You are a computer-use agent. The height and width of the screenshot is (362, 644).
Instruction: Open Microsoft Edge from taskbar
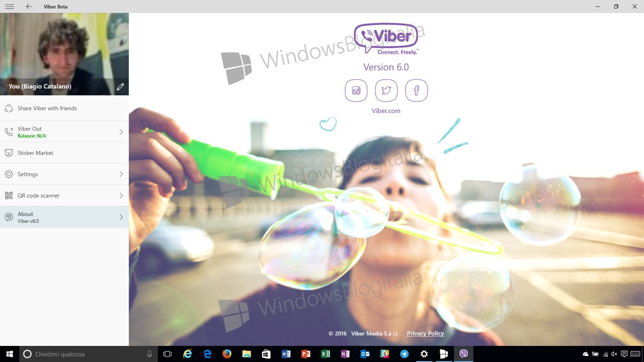pyautogui.click(x=207, y=354)
